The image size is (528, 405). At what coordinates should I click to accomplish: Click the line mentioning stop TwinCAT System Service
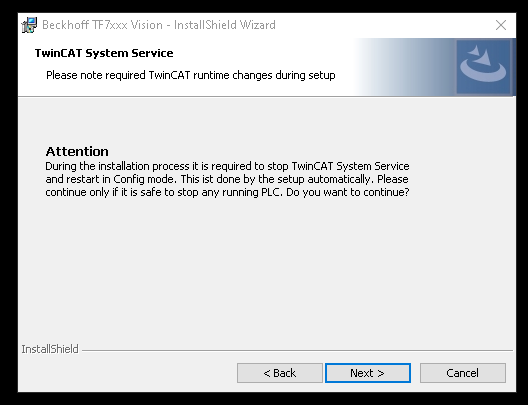coord(227,166)
